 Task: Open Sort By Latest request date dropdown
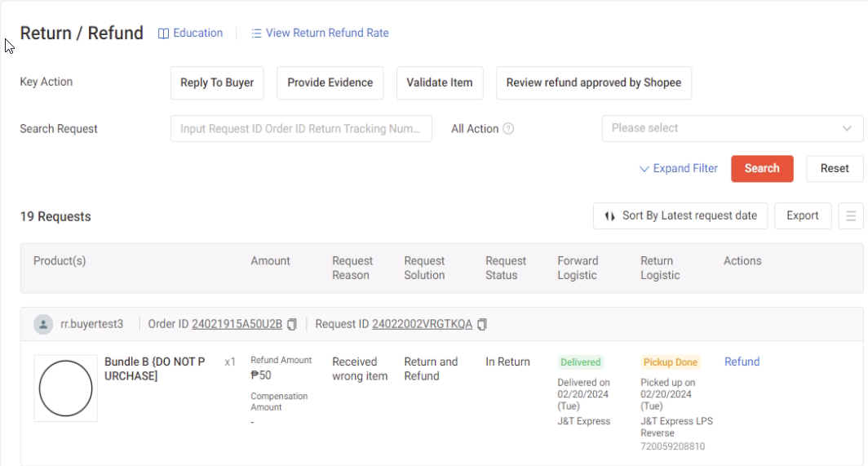(x=680, y=216)
